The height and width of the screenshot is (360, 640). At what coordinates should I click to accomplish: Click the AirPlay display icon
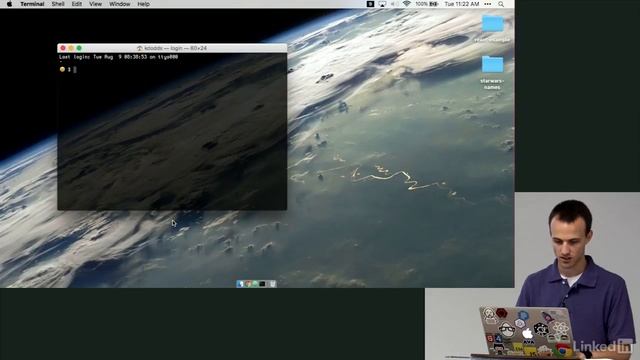pyautogui.click(x=382, y=4)
